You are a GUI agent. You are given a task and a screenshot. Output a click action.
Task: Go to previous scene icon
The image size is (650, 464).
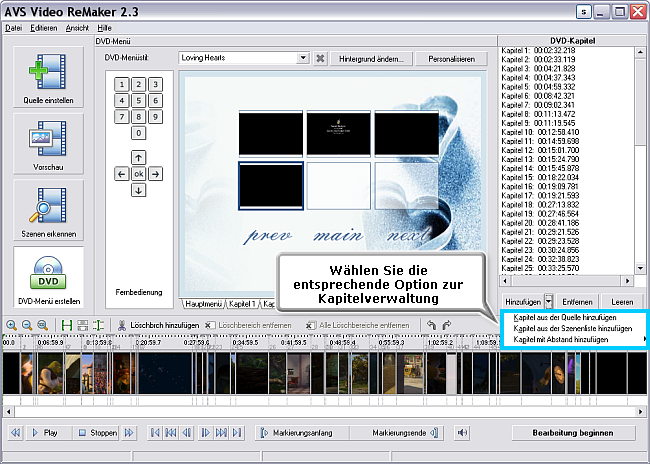[x=171, y=432]
